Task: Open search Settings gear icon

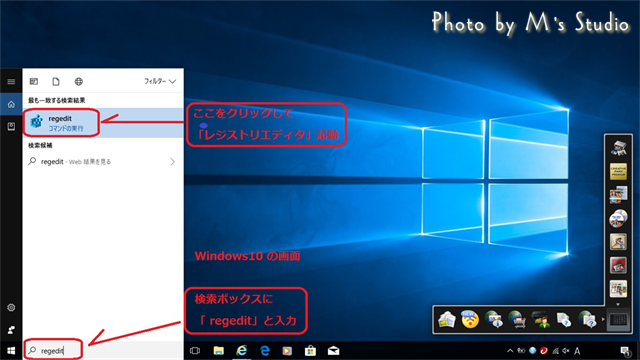Action: (x=11, y=307)
